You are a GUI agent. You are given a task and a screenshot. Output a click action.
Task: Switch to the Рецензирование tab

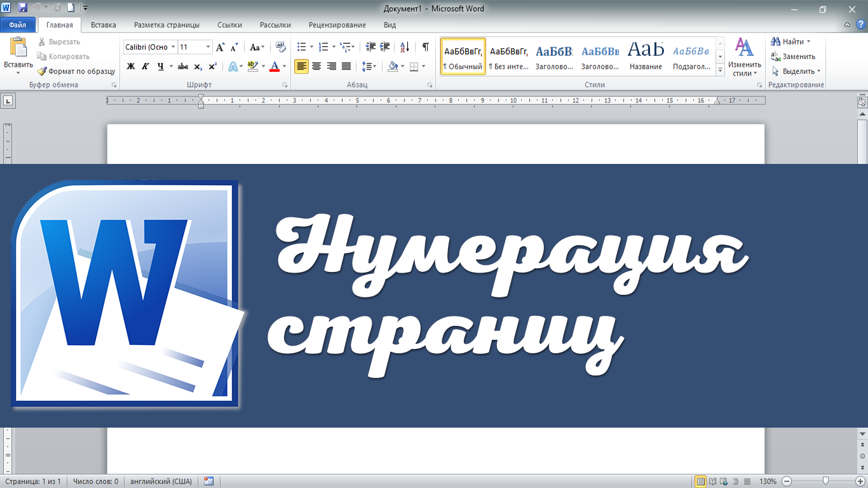pyautogui.click(x=337, y=25)
